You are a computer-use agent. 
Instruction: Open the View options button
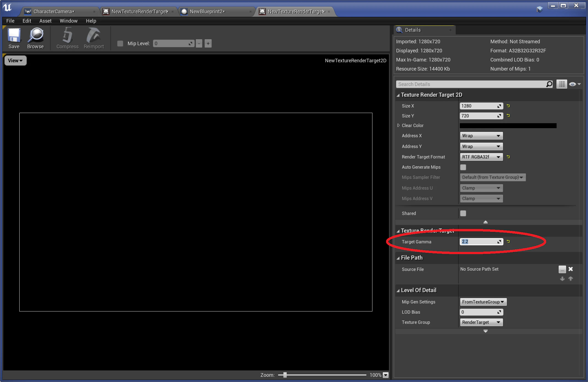pyautogui.click(x=15, y=60)
